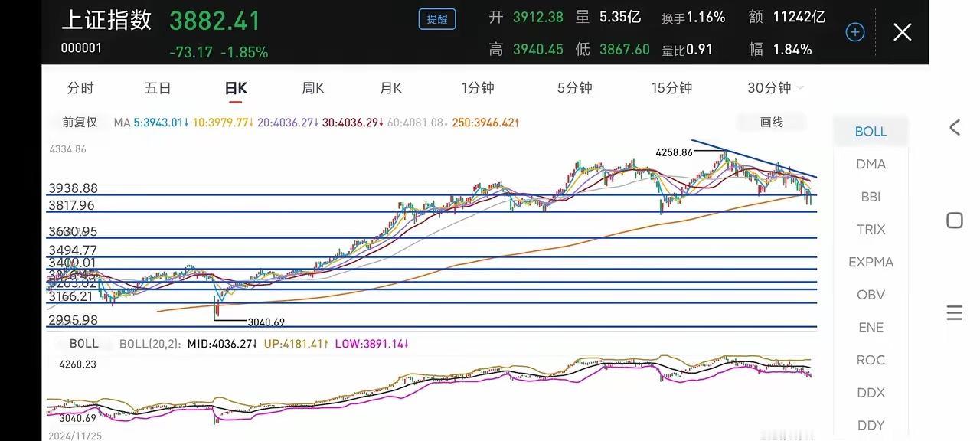Tap the three-line recents navigation icon
This screenshot has height=441, width=980.
[x=955, y=312]
